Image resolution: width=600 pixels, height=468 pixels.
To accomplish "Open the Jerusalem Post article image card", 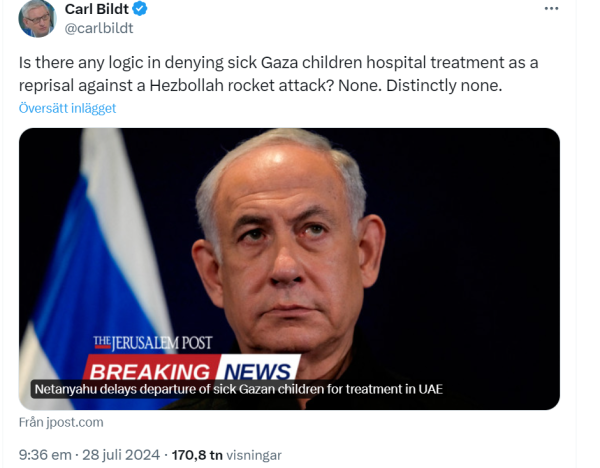I will point(289,269).
